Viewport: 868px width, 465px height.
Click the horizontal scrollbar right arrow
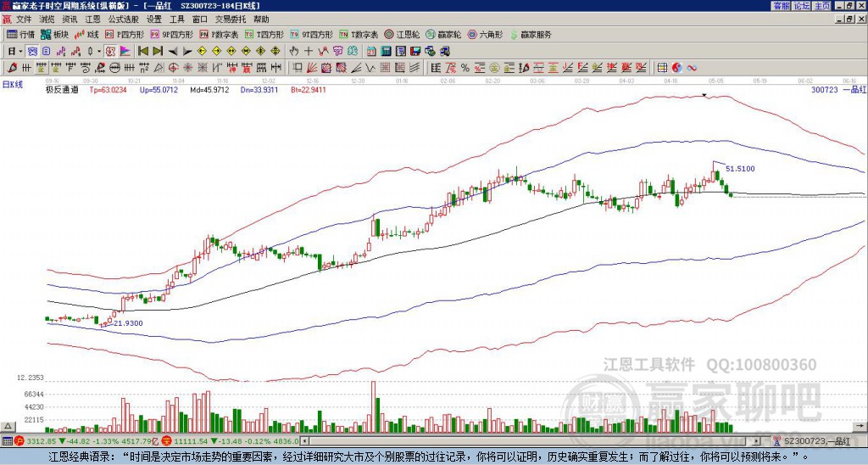coord(757,441)
